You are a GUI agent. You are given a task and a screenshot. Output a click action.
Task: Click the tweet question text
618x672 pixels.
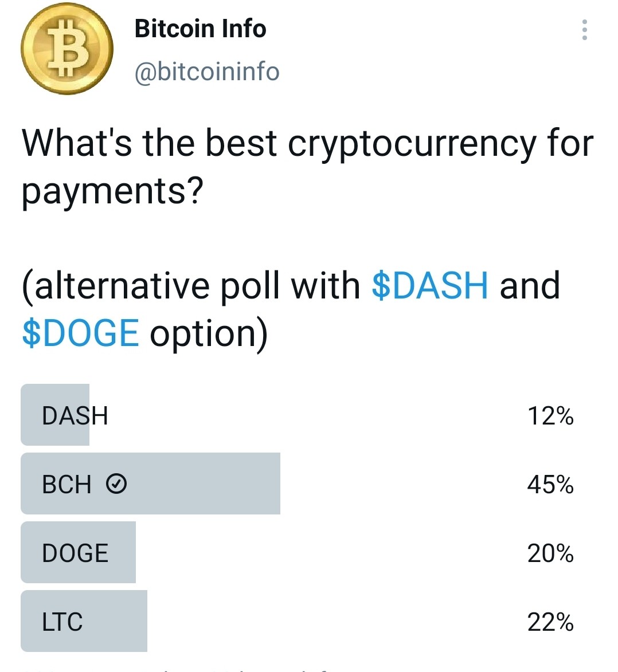pyautogui.click(x=307, y=167)
